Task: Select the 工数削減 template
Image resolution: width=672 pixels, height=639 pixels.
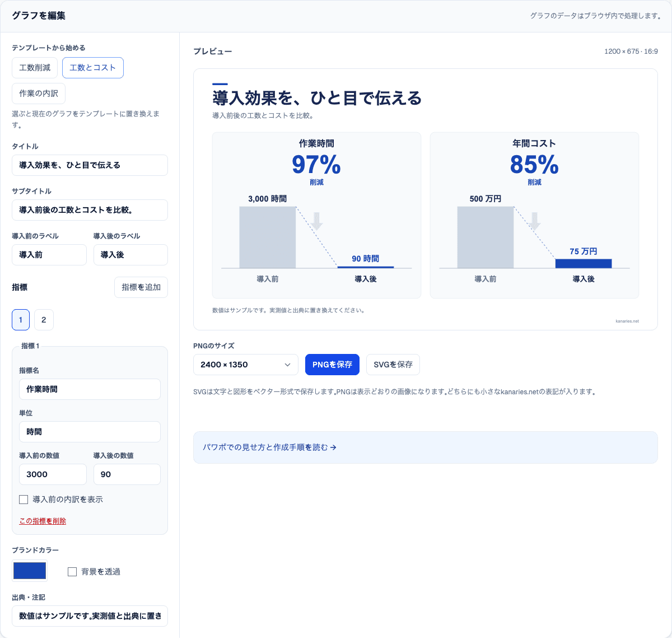Action: [x=35, y=68]
